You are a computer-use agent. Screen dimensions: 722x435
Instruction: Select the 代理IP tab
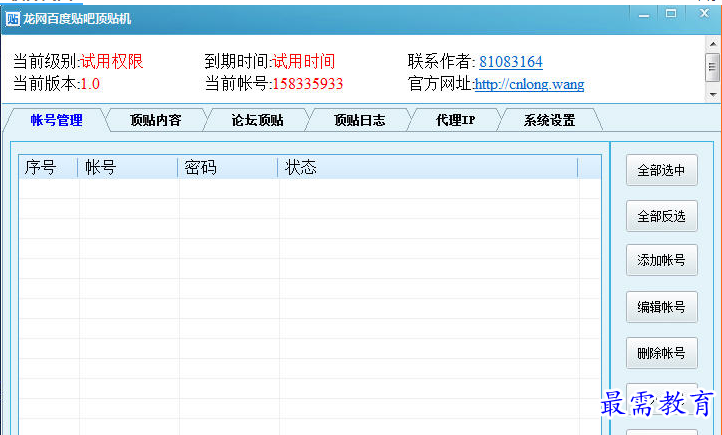[x=455, y=121]
